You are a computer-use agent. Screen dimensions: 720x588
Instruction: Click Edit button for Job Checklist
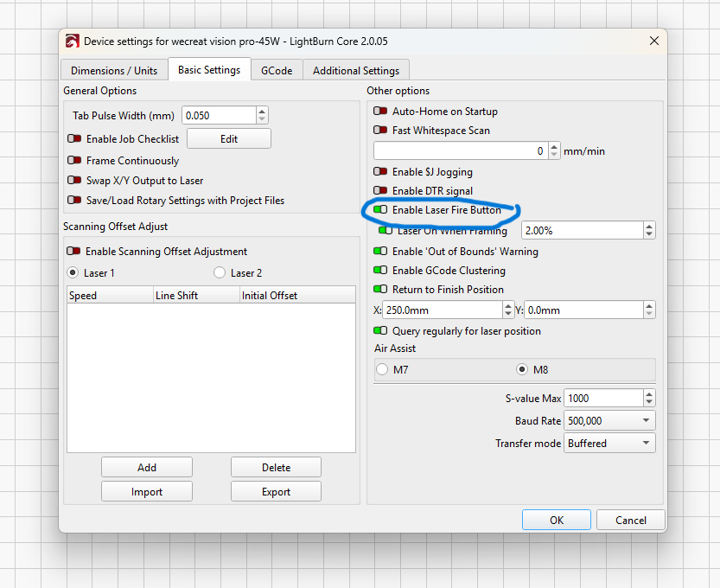click(x=228, y=139)
